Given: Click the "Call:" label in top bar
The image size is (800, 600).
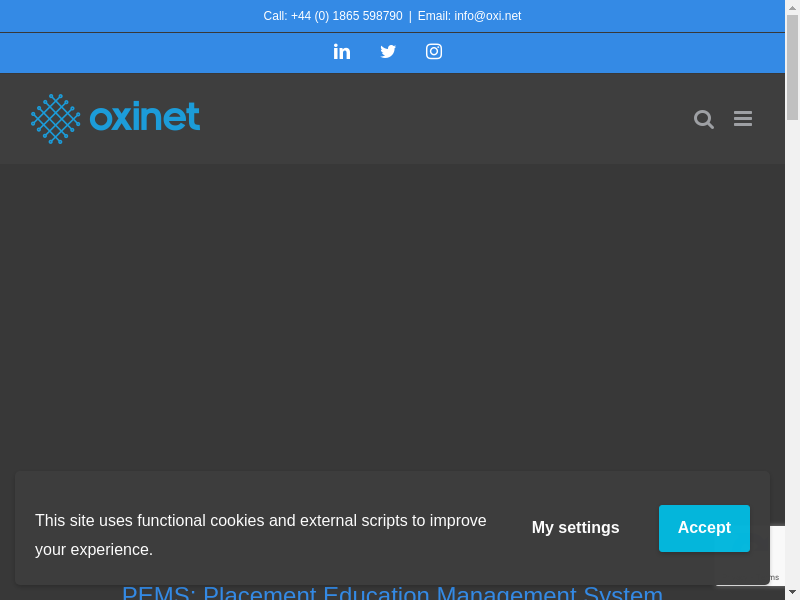Looking at the screenshot, I should point(275,16).
